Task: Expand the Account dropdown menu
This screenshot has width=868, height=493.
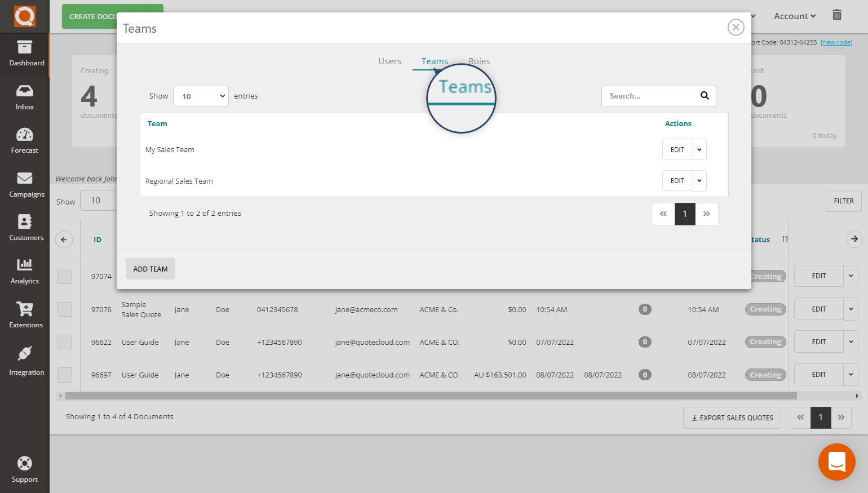Action: (x=794, y=16)
